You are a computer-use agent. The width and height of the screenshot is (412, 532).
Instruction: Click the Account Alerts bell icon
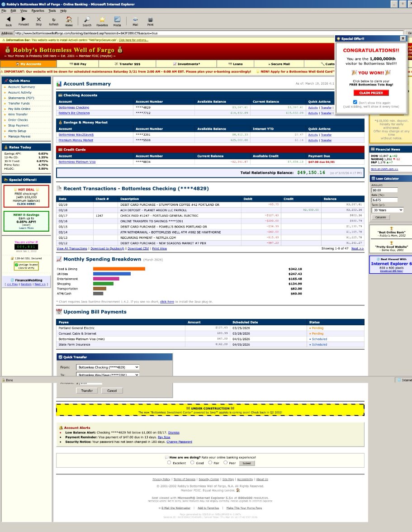coord(61,428)
